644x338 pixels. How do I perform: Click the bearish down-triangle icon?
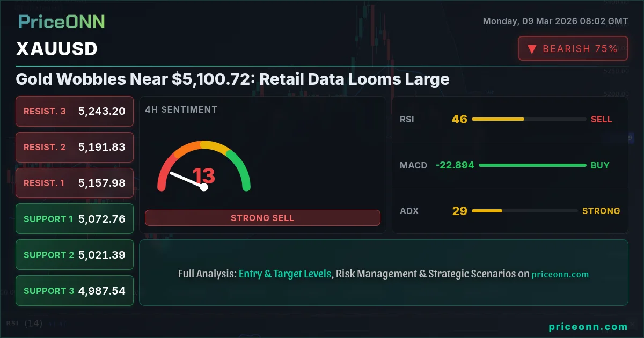pos(532,49)
